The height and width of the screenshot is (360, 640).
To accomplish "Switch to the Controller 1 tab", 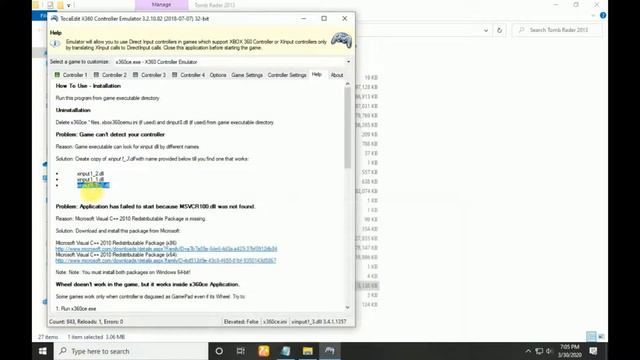I will tap(71, 75).
